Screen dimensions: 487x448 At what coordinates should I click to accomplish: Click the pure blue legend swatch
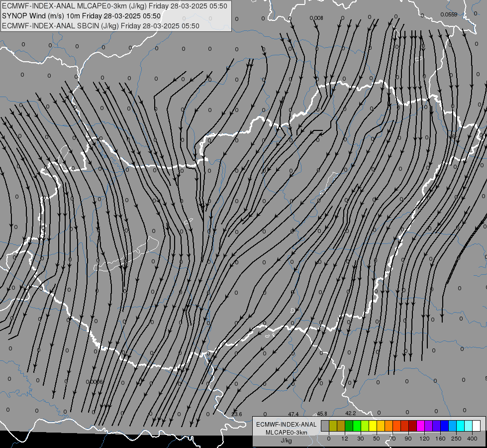coord(445,426)
